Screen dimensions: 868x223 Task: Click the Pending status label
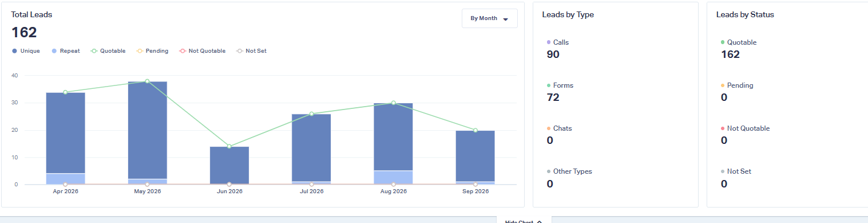pyautogui.click(x=740, y=85)
